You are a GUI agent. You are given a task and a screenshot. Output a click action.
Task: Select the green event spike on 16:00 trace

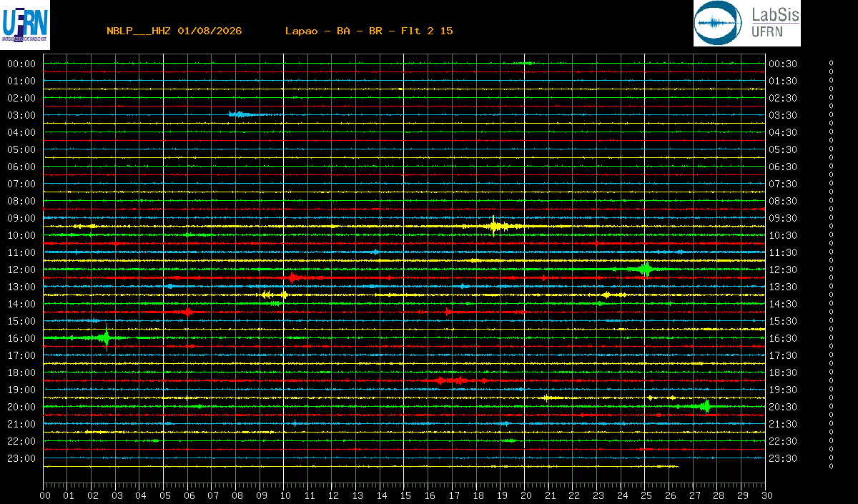pos(104,337)
